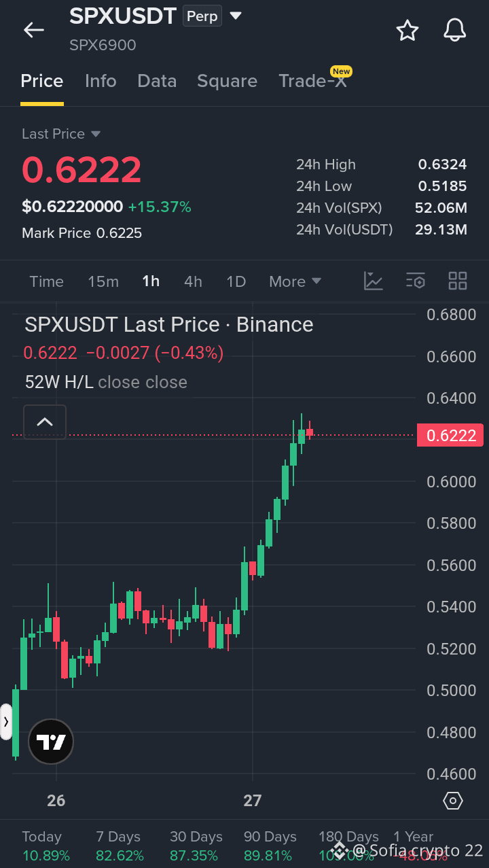Select the 15m chart interval
The image size is (489, 868).
point(103,281)
